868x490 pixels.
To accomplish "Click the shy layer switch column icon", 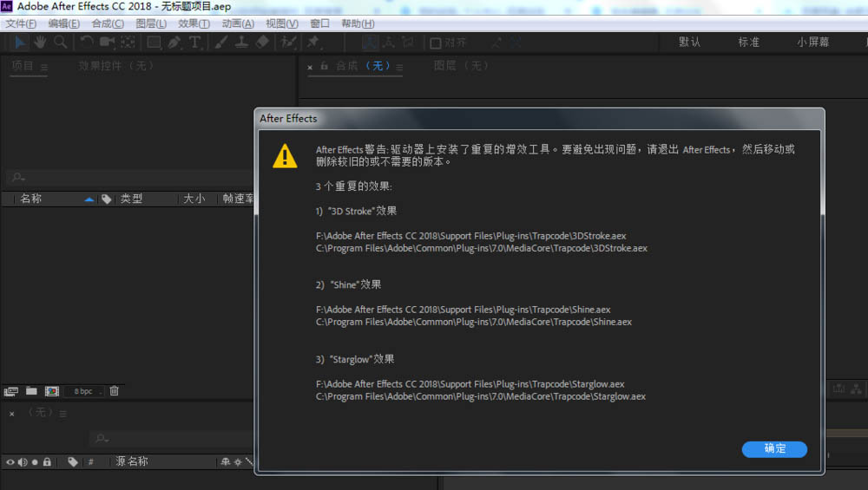I will pos(226,461).
